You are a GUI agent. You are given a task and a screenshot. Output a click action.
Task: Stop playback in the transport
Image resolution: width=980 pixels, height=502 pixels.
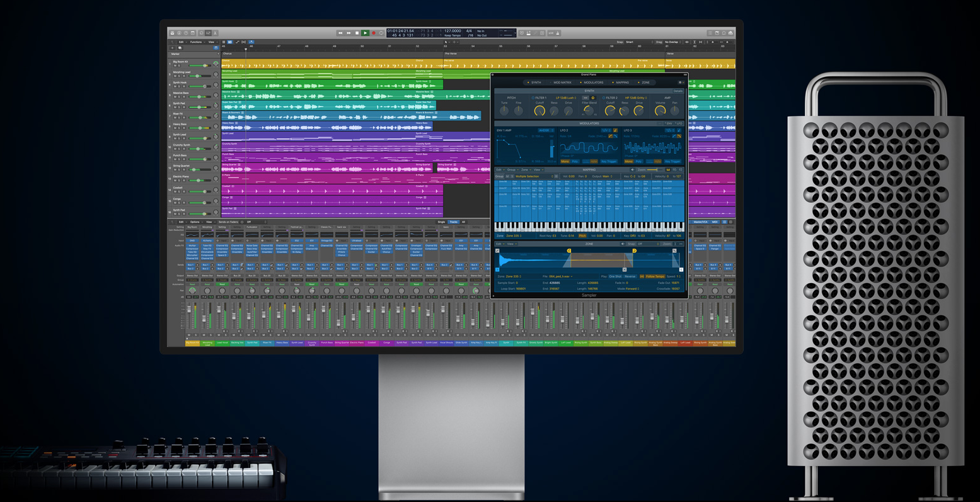tap(357, 33)
